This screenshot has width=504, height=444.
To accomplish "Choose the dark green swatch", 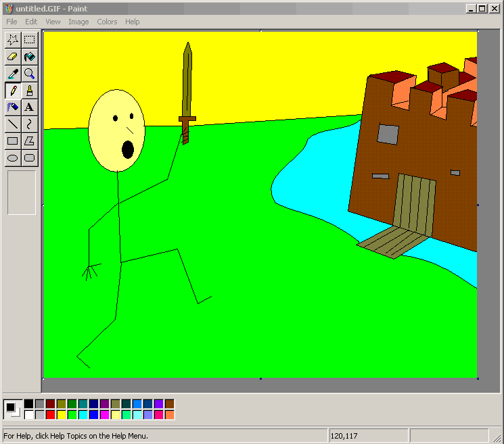I will (x=72, y=404).
